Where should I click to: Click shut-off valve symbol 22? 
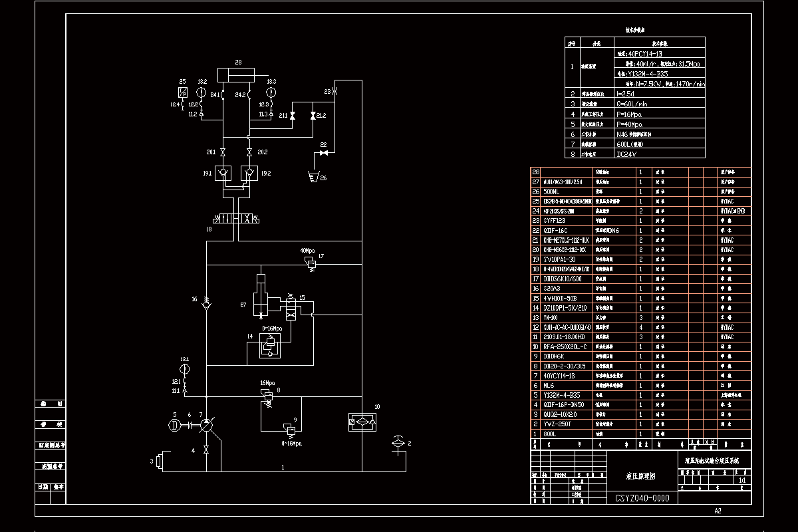[x=324, y=154]
